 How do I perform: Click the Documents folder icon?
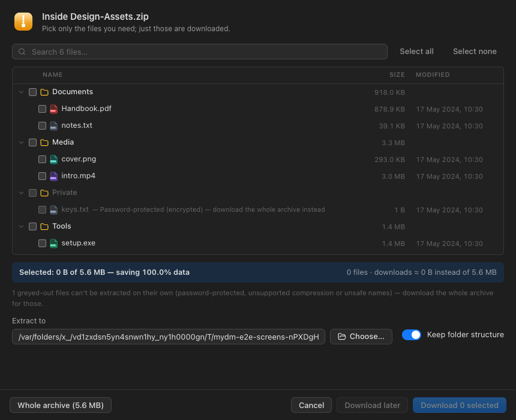(44, 92)
